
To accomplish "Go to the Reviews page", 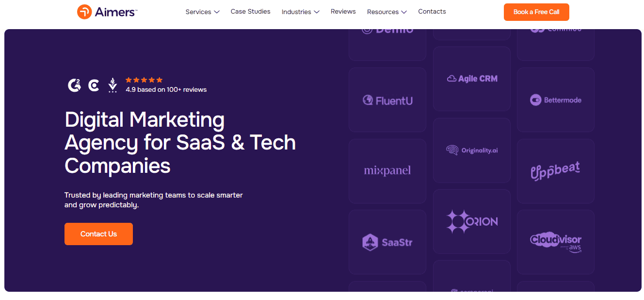I will pos(343,11).
